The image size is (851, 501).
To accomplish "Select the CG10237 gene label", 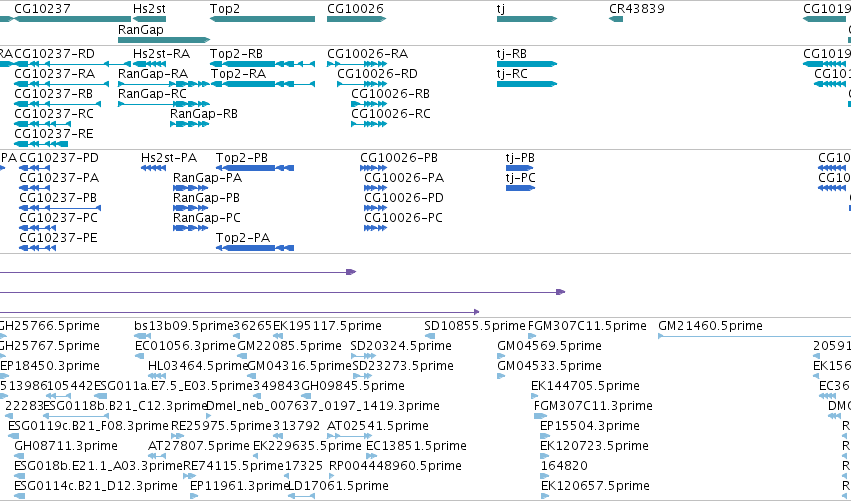I will click(x=42, y=9).
